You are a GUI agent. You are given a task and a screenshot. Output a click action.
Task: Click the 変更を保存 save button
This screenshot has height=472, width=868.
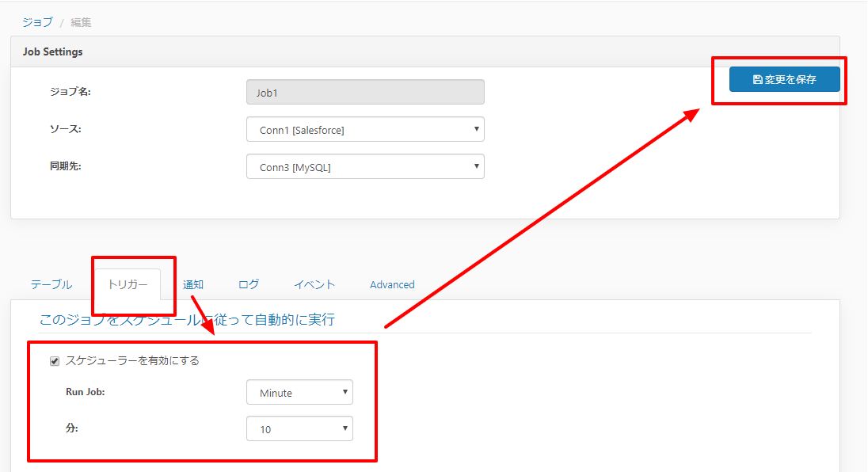click(x=784, y=79)
